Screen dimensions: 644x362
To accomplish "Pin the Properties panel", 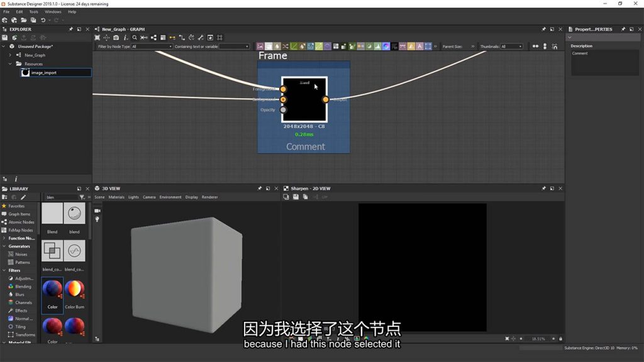I will point(623,29).
